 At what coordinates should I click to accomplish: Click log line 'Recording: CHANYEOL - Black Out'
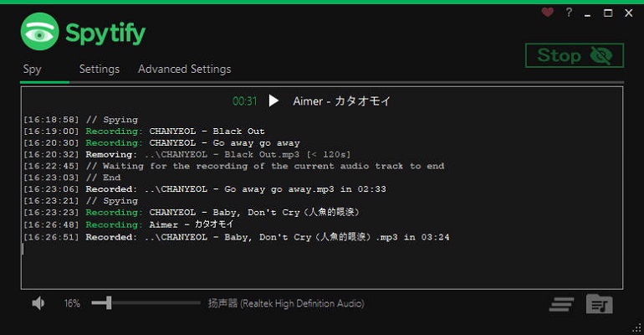(144, 131)
